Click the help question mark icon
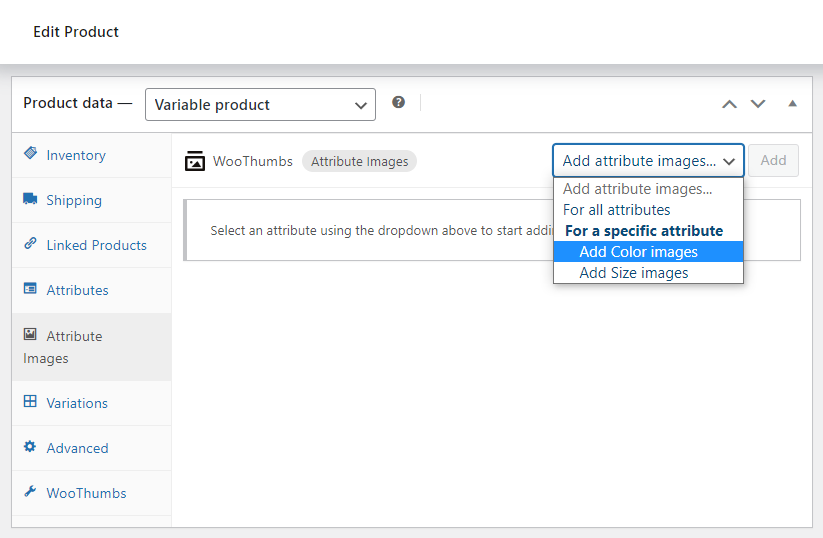Screen dimensions: 823x538 pos(398,102)
